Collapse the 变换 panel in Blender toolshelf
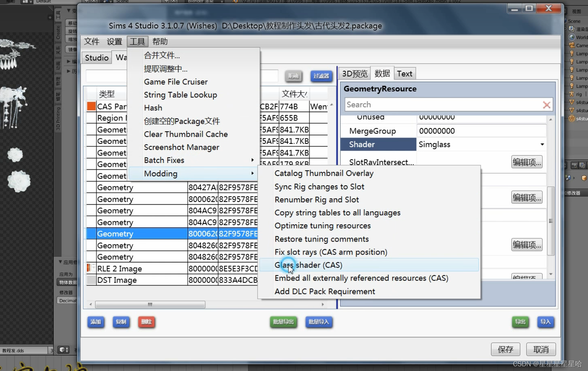 (69, 11)
